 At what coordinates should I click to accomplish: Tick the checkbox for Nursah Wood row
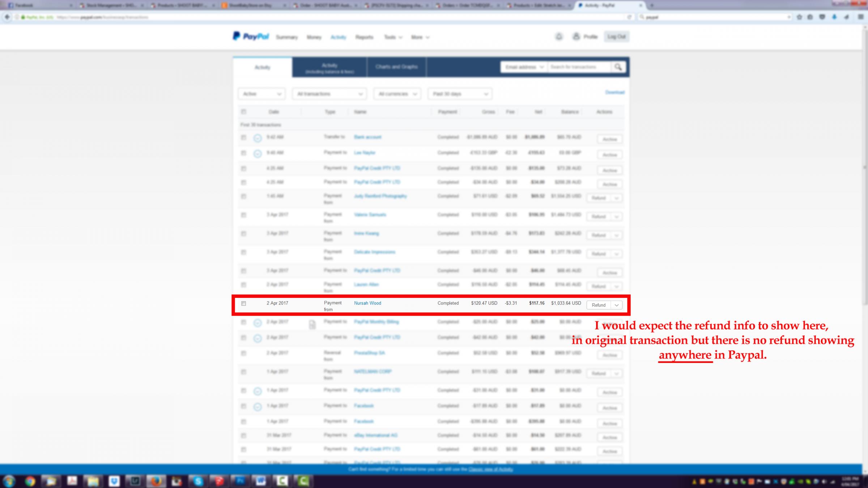(243, 304)
